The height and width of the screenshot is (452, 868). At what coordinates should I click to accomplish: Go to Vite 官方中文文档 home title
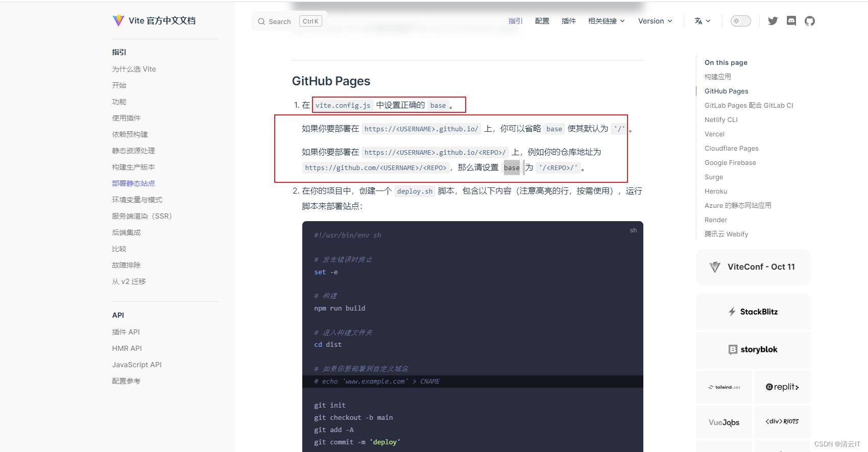pos(162,20)
